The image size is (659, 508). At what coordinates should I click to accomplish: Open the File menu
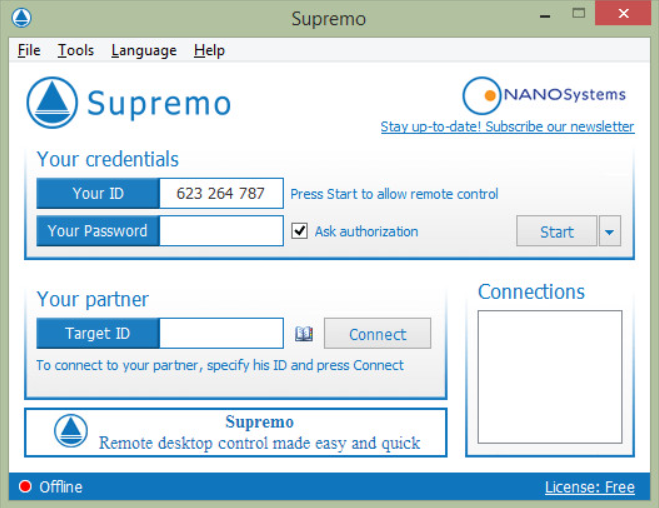click(29, 50)
